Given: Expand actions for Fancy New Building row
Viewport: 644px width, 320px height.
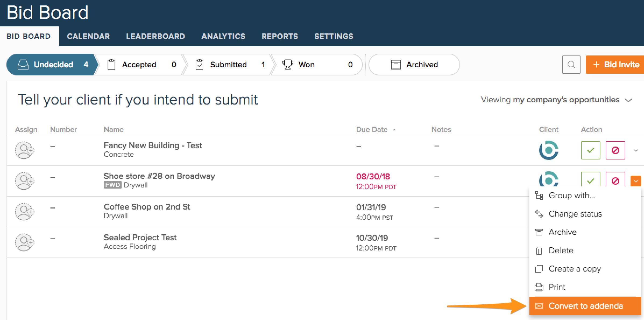Looking at the screenshot, I should pos(636,150).
